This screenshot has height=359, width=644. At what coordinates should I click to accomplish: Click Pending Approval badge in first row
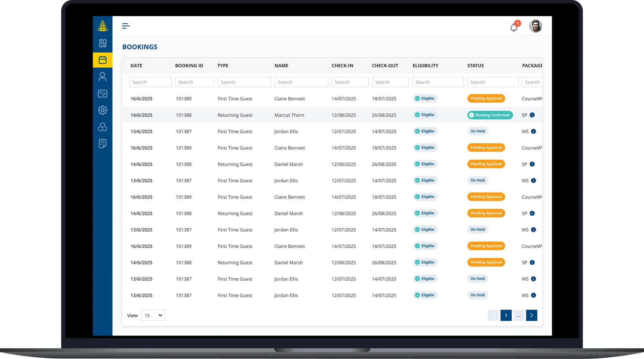[x=486, y=98]
